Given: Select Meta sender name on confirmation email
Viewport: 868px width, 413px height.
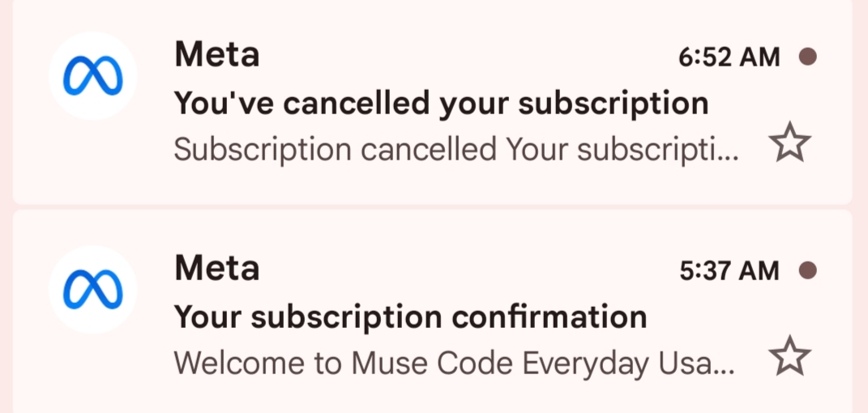Looking at the screenshot, I should pyautogui.click(x=217, y=269).
